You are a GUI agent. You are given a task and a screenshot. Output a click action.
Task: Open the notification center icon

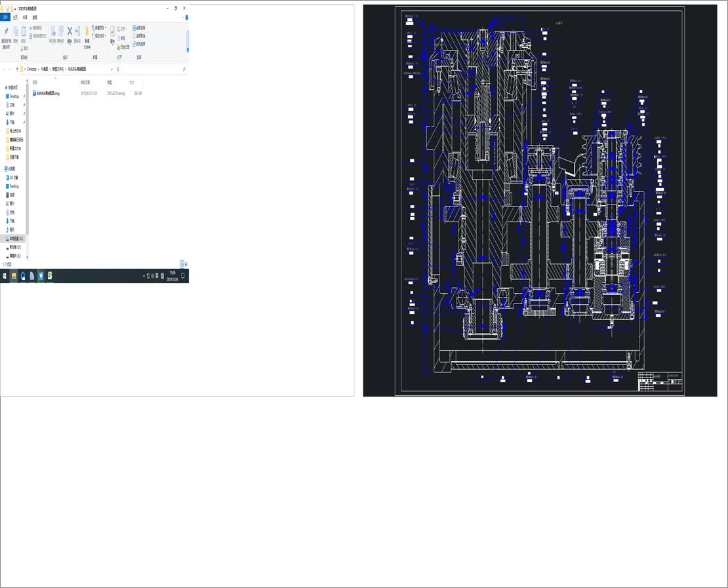pos(183,276)
